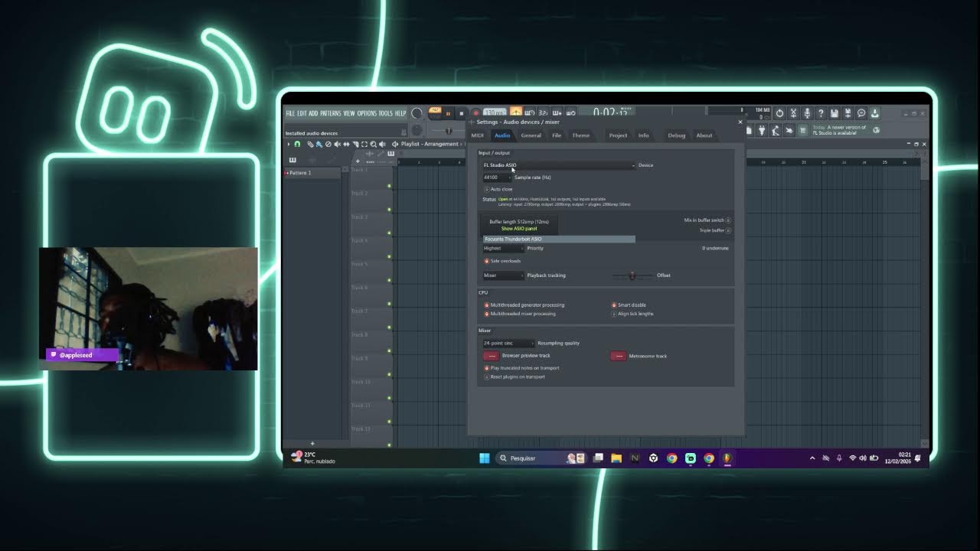
Task: Open the audio Device dropdown showing FL Studio ASIO
Action: point(559,165)
